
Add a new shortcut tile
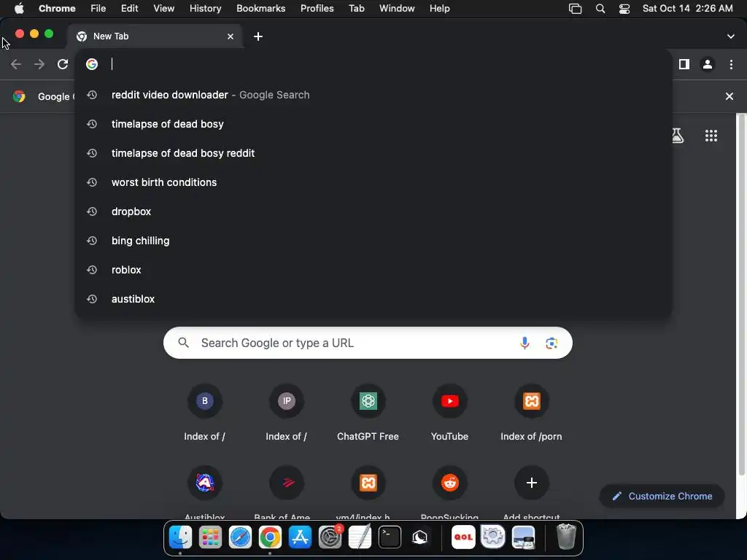[532, 492]
